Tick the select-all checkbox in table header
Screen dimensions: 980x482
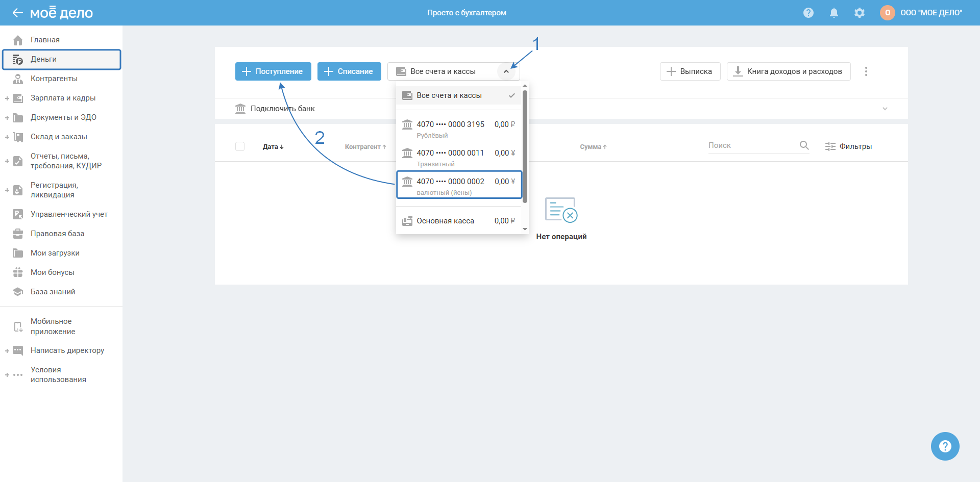pos(240,146)
